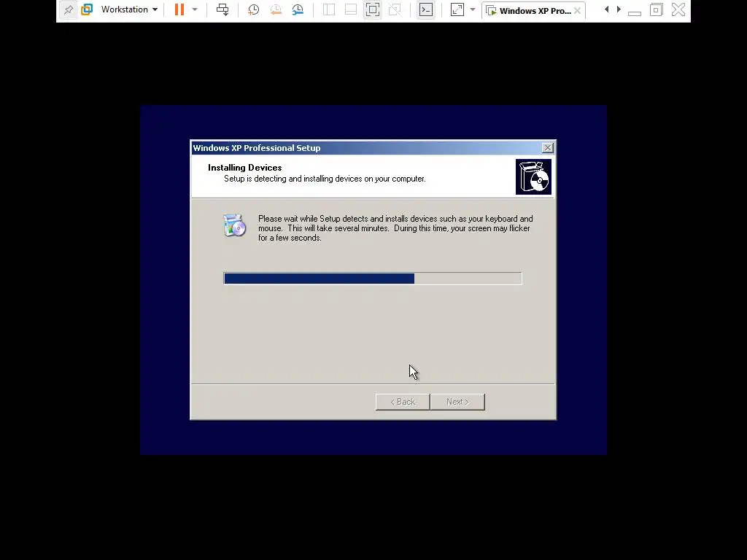
Task: Revert to the previous snapshot
Action: (275, 9)
